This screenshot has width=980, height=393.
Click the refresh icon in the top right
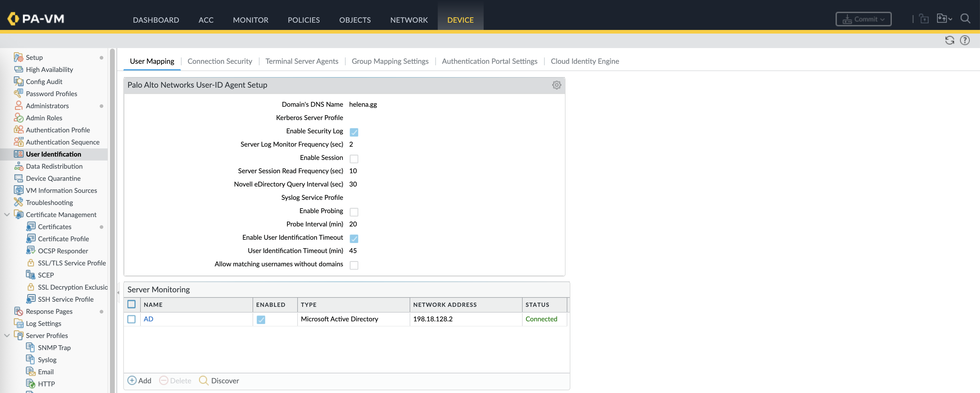[x=949, y=41]
